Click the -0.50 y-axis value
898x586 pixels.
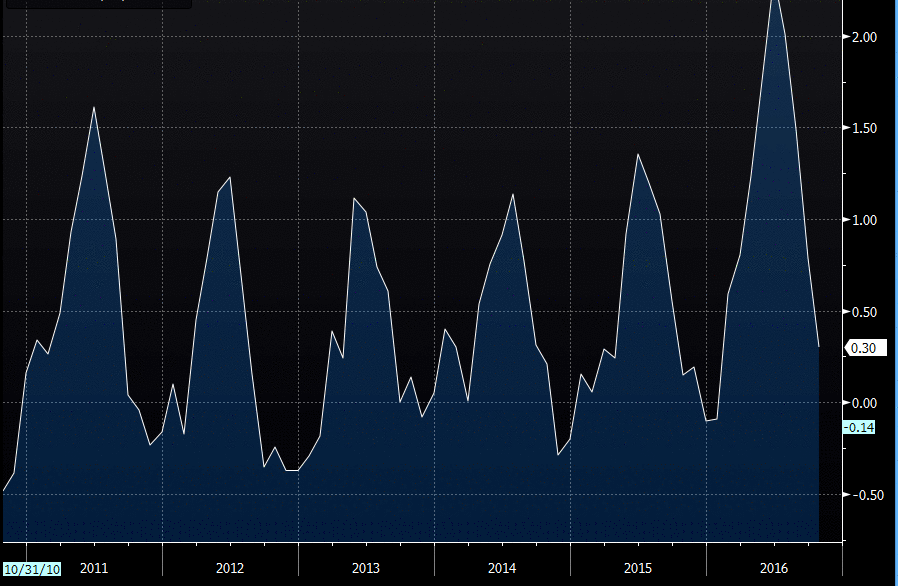[867, 495]
